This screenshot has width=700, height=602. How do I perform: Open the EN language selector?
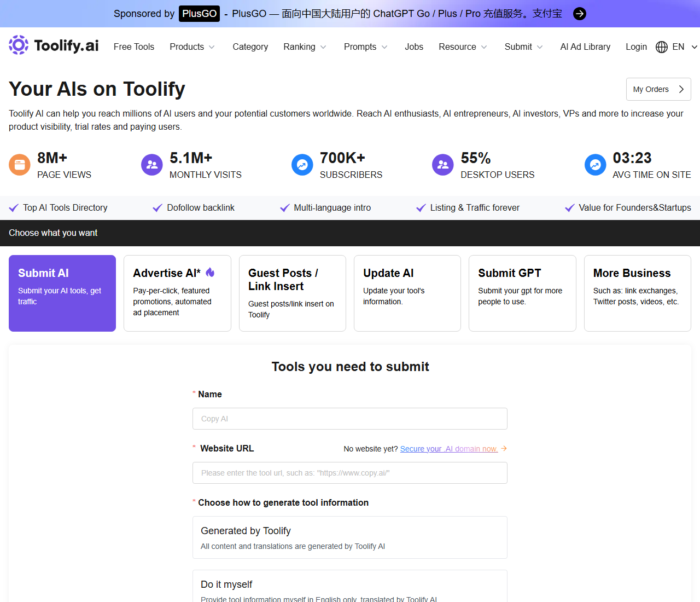684,47
